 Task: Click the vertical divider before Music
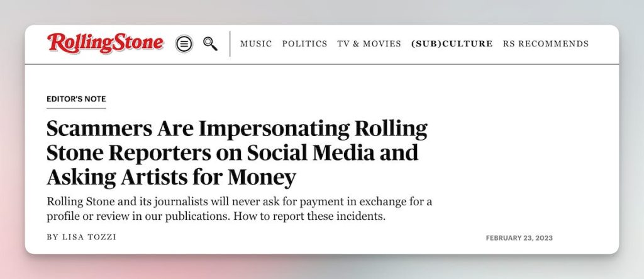(230, 44)
